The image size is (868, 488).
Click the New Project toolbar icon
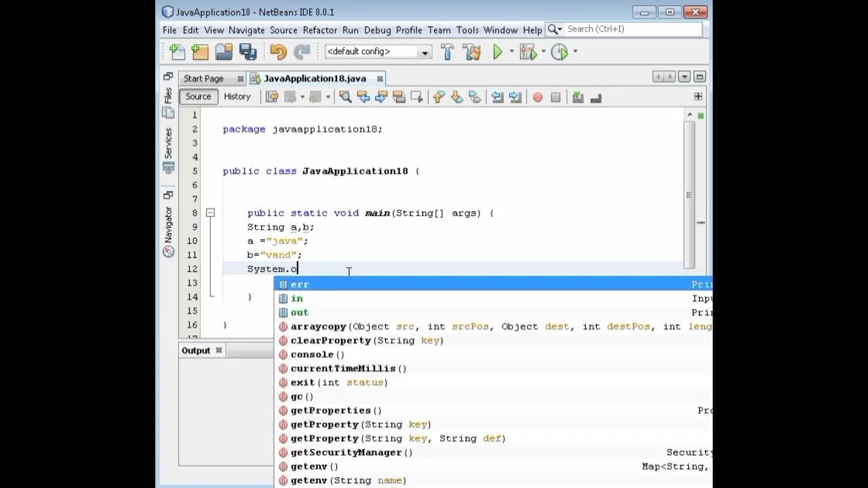coord(200,52)
